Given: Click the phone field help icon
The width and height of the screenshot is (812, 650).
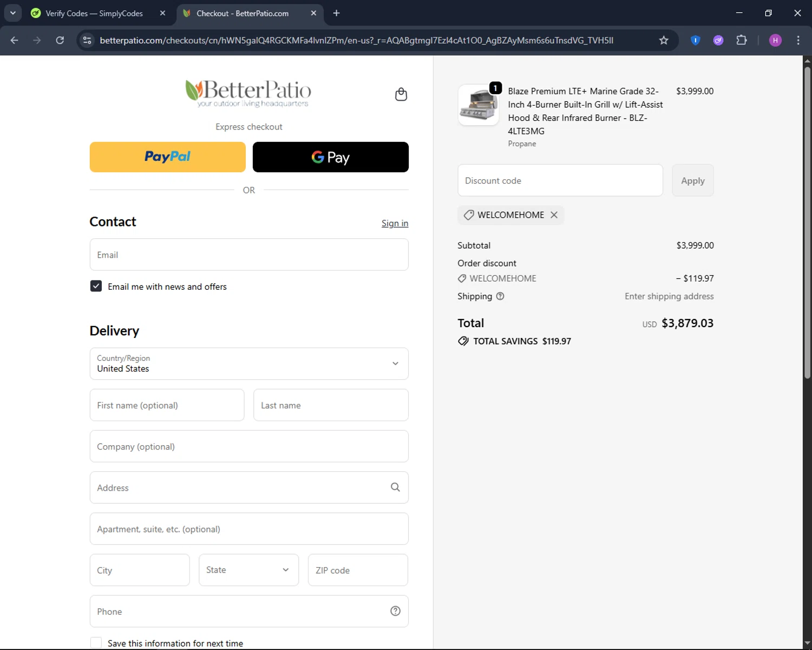Looking at the screenshot, I should (x=395, y=611).
